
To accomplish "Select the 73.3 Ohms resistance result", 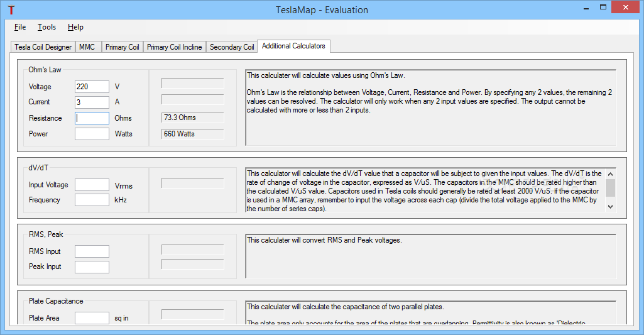I will tap(193, 118).
